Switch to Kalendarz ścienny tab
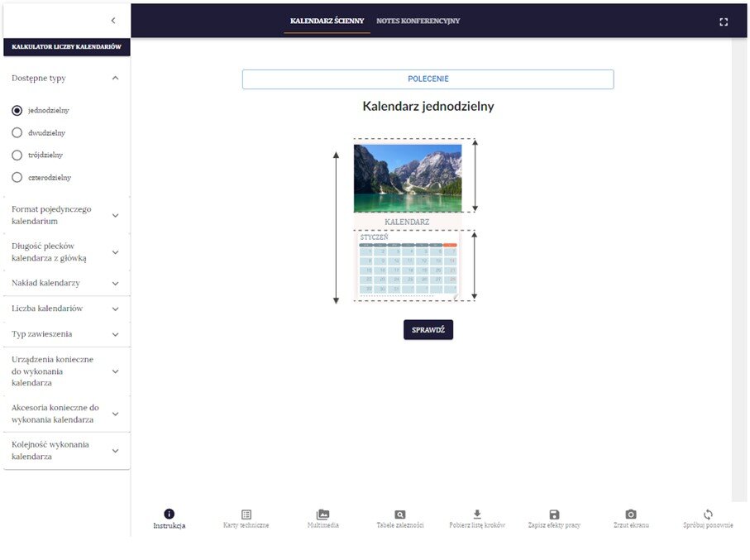Screen dimensions: 750x560 pos(327,21)
